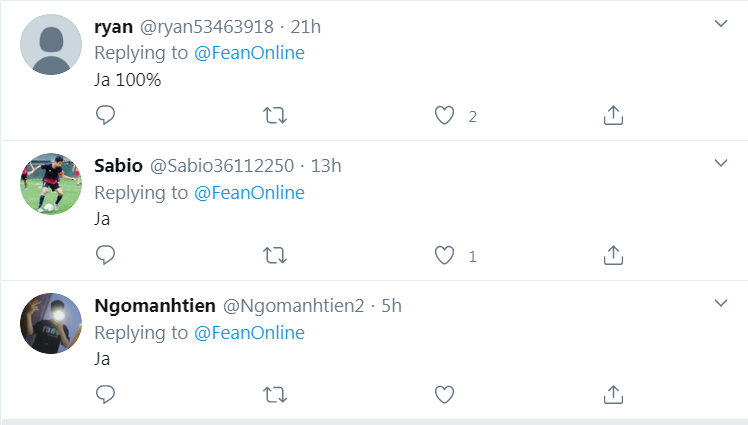Reply to ryan's tweet
The height and width of the screenshot is (425, 748).
pyautogui.click(x=106, y=116)
